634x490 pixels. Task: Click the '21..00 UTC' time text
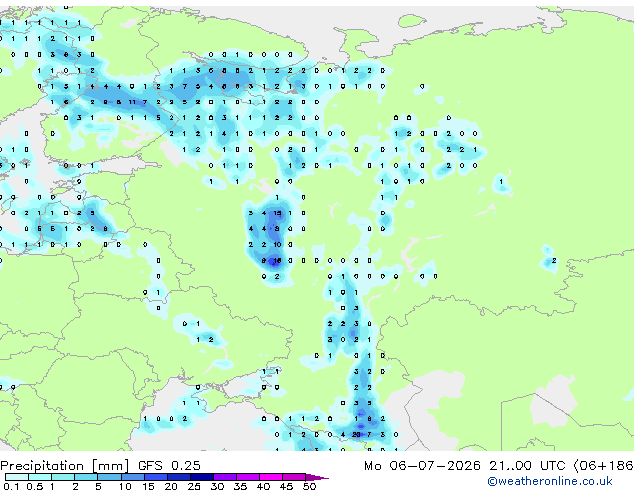(527, 466)
